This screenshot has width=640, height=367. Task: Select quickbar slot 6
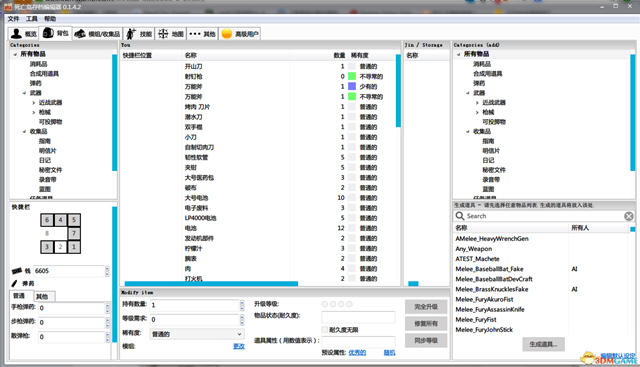coord(47,220)
